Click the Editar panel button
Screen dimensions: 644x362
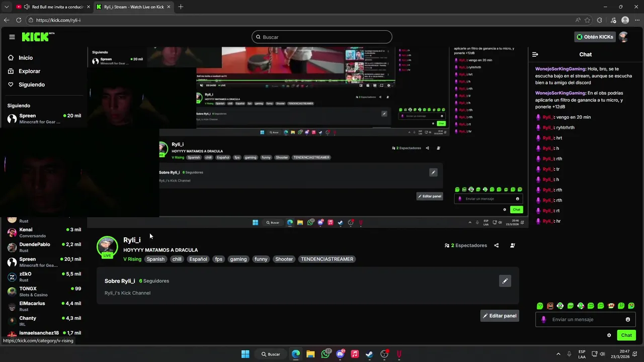[500, 316]
